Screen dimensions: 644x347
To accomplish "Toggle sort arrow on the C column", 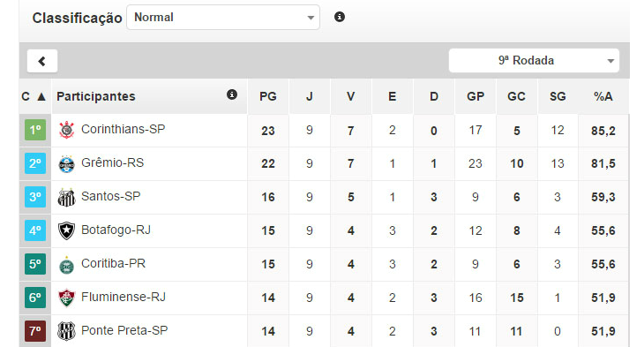I will 41,96.
